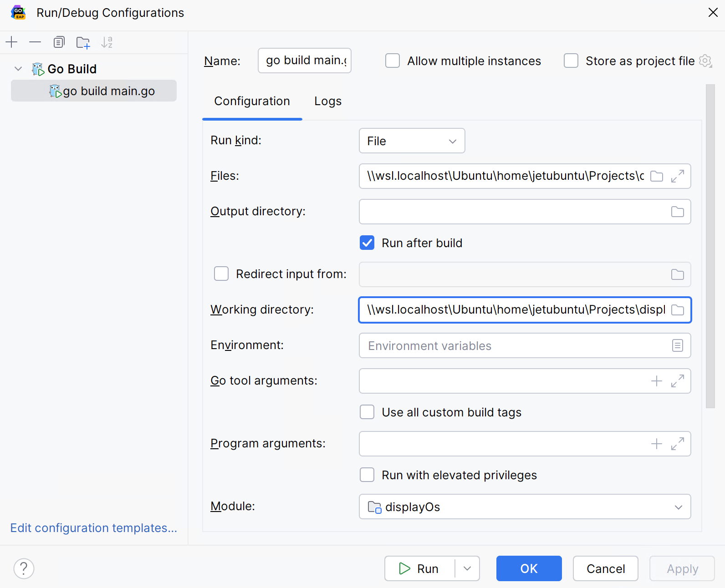Open Edit configuration templates link
Viewport: 725px width, 588px height.
point(93,527)
